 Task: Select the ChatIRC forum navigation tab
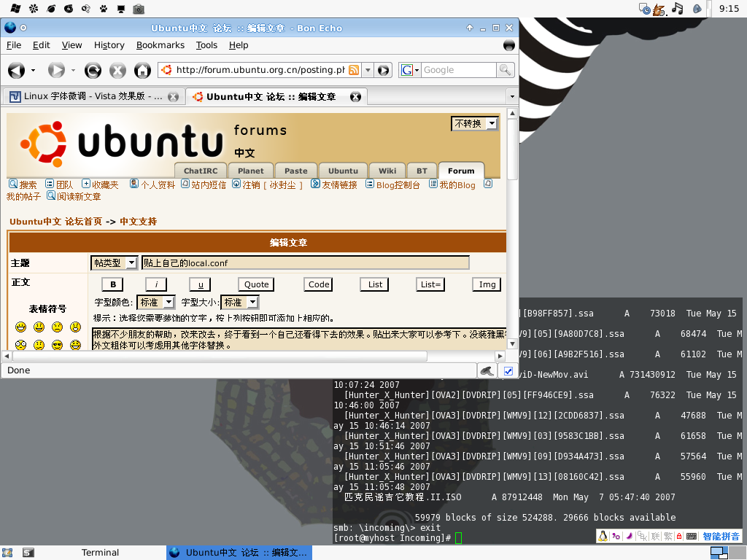pyautogui.click(x=201, y=171)
